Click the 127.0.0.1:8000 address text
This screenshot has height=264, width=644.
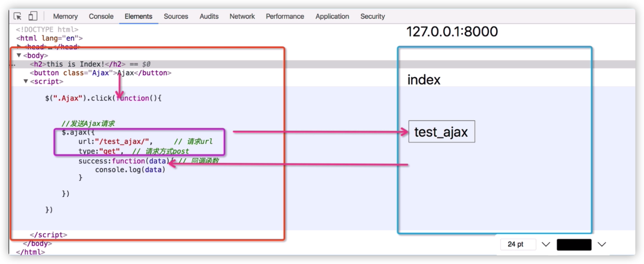[452, 32]
